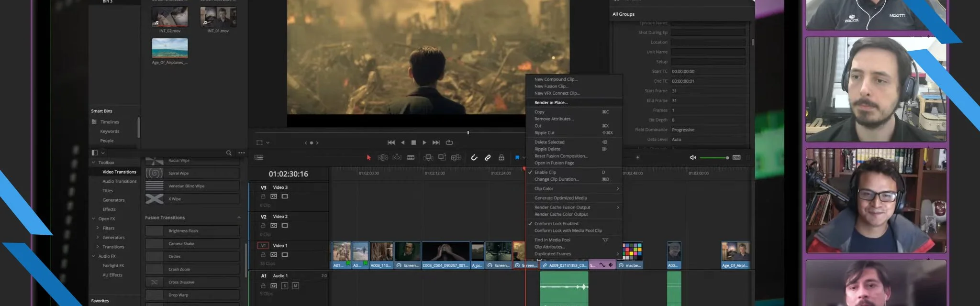Collapse the Toolbox tree section
The height and width of the screenshot is (306, 980).
(x=93, y=163)
